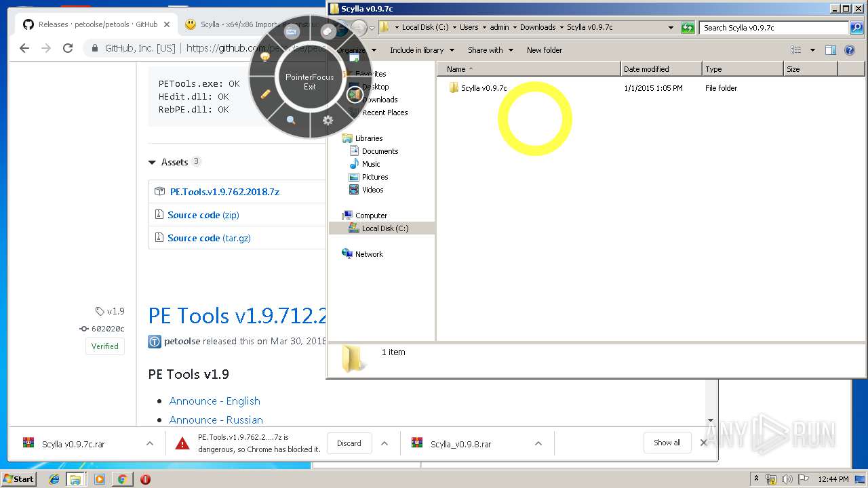
Task: Select the spotlight lightbulb icon in PointerFocus ring
Action: coord(265,58)
